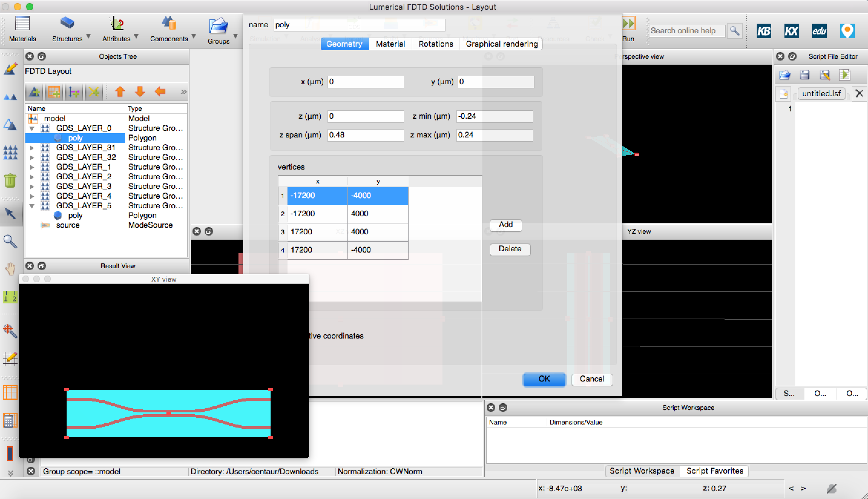Run the simulation

[629, 29]
